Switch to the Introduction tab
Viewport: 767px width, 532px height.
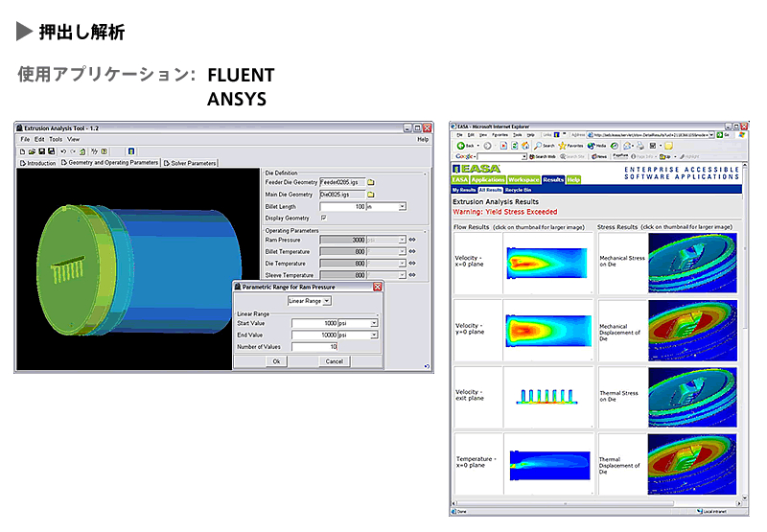tap(37, 163)
